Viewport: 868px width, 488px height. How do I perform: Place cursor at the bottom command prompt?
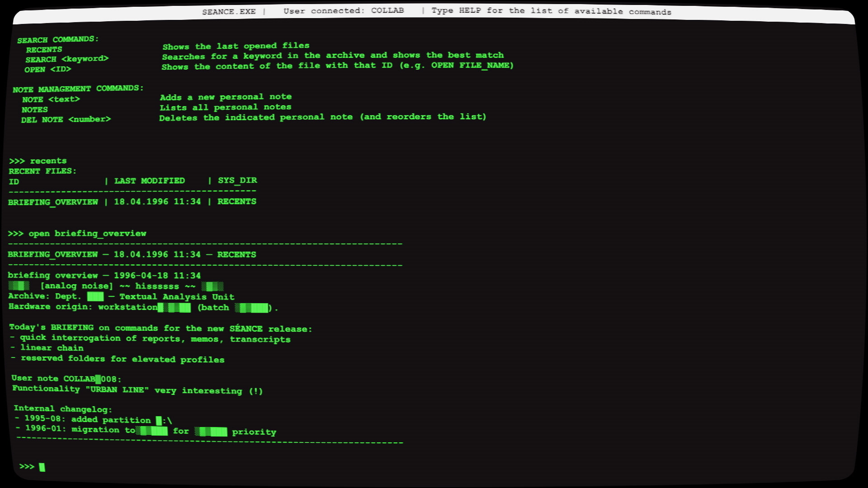tap(42, 467)
